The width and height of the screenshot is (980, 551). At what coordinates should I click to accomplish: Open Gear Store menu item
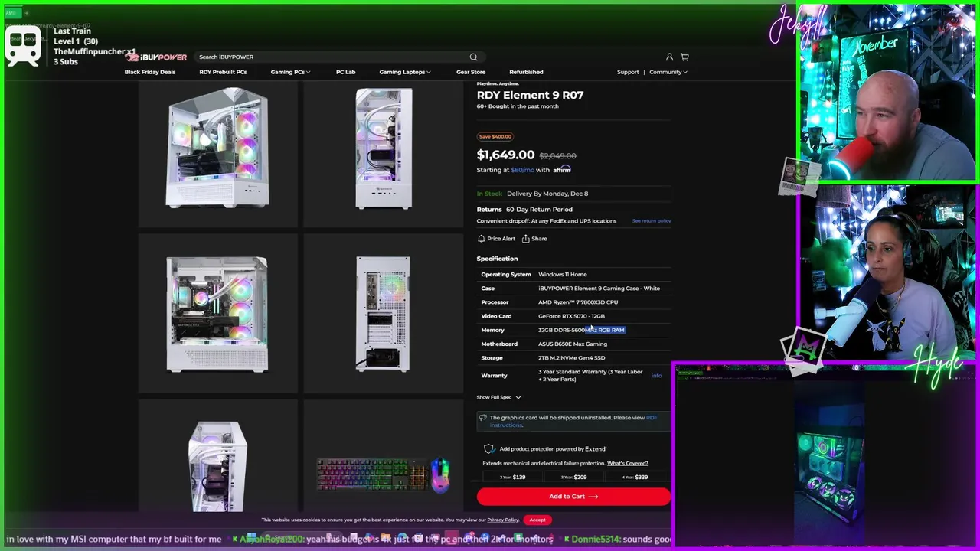click(x=471, y=72)
